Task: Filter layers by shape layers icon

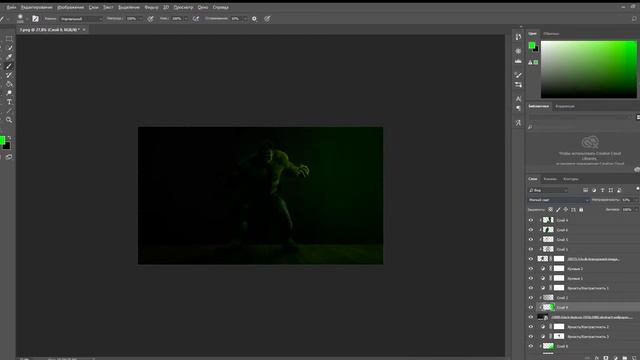Action: (611, 190)
